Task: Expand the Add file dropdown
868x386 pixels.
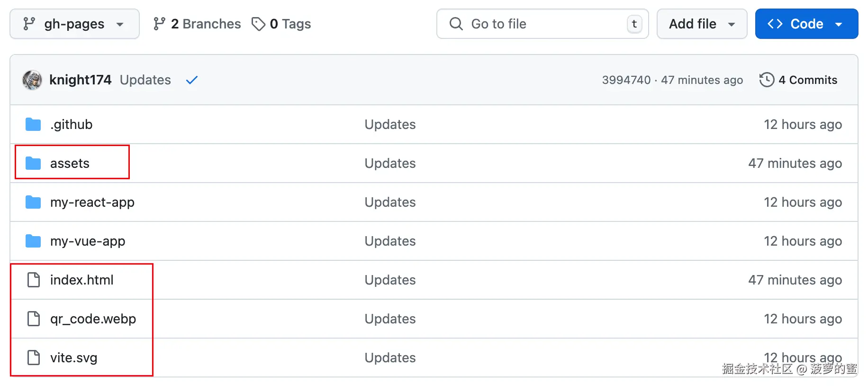Action: [x=702, y=24]
